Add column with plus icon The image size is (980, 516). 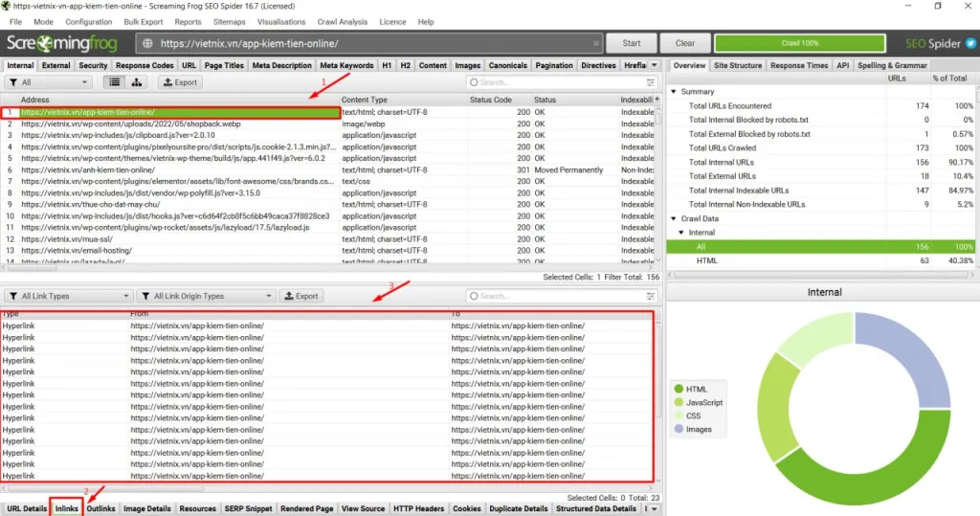pyautogui.click(x=657, y=100)
